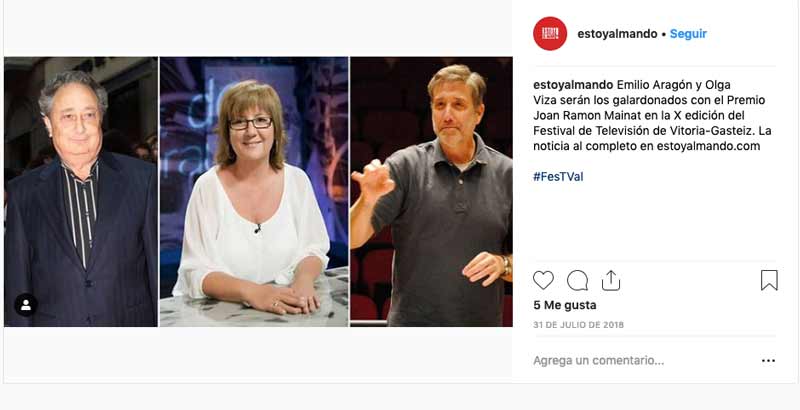View the 5 Me gusta likes list
This screenshot has height=410, width=800.
click(565, 305)
